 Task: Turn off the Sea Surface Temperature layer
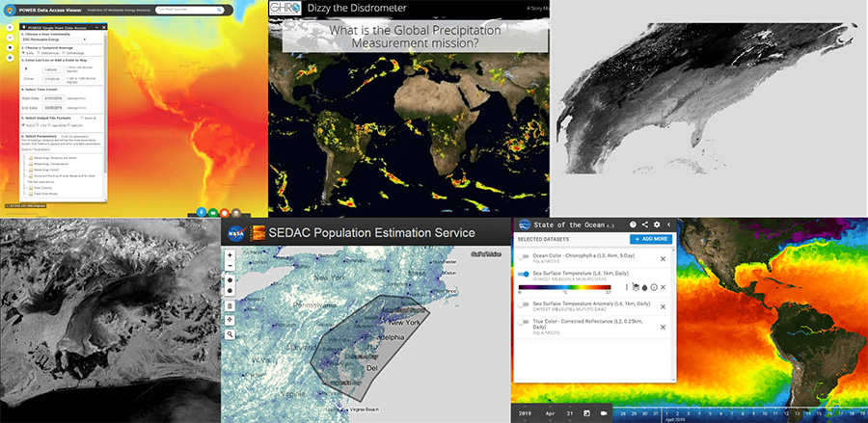[523, 275]
